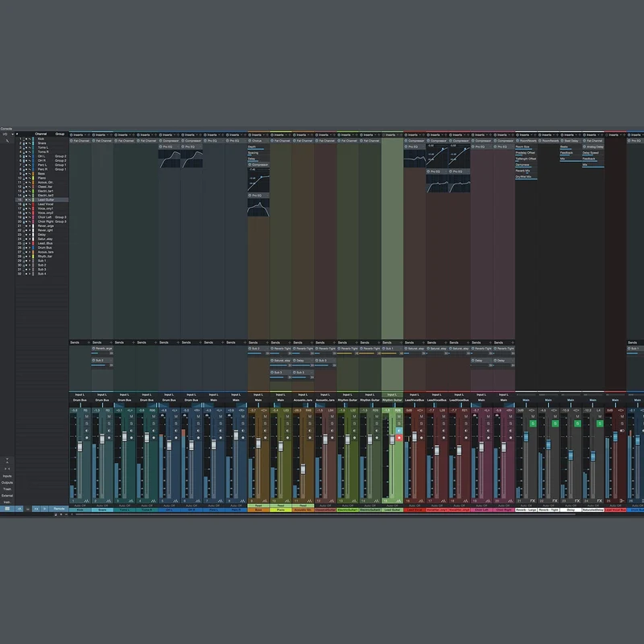Unsolo the Reverb - Large FX channel
The image size is (644, 644).
click(x=533, y=423)
